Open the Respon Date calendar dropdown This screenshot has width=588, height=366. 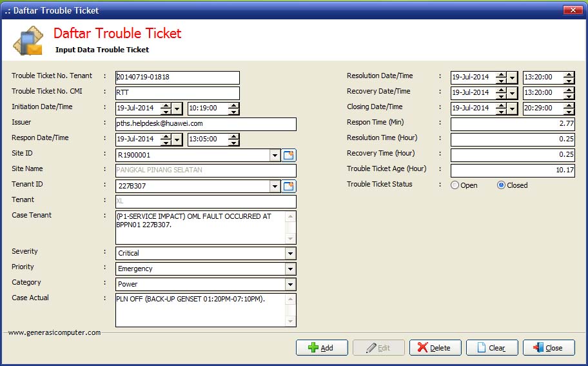pos(177,139)
